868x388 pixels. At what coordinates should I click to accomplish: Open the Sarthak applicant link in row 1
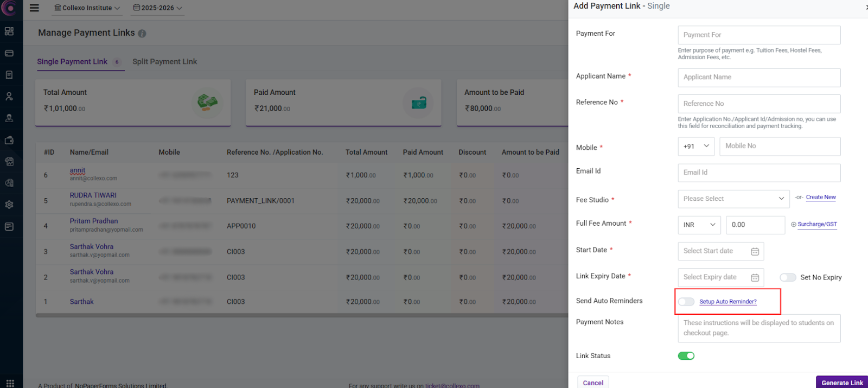(x=82, y=302)
